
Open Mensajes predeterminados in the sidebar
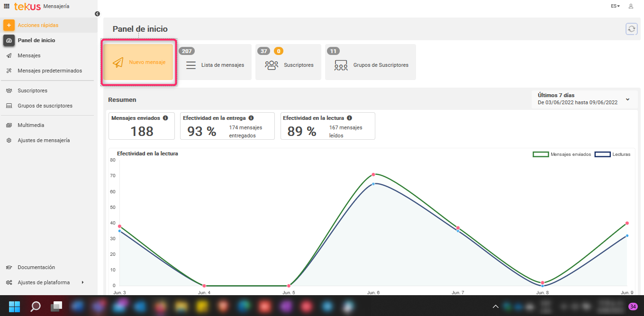[x=49, y=71]
